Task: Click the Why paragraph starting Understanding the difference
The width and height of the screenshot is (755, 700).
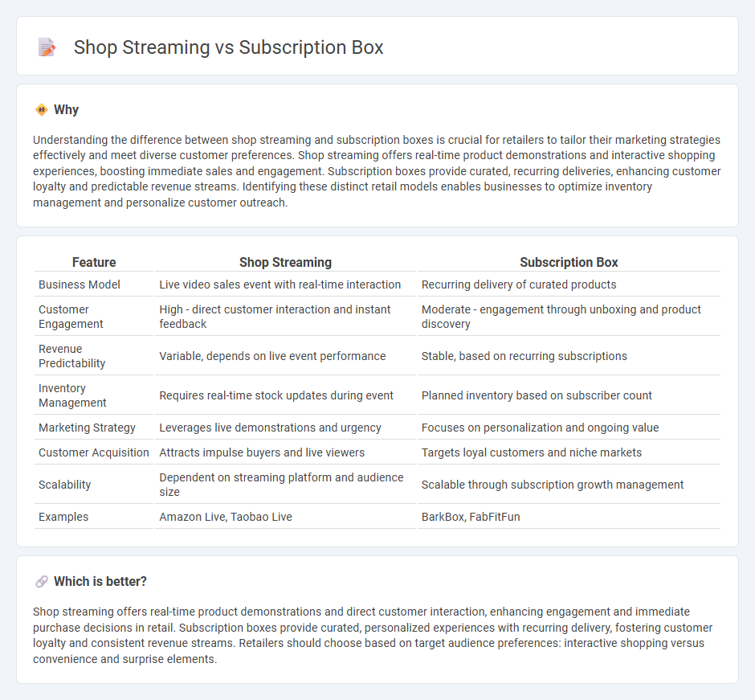Action: [377, 171]
